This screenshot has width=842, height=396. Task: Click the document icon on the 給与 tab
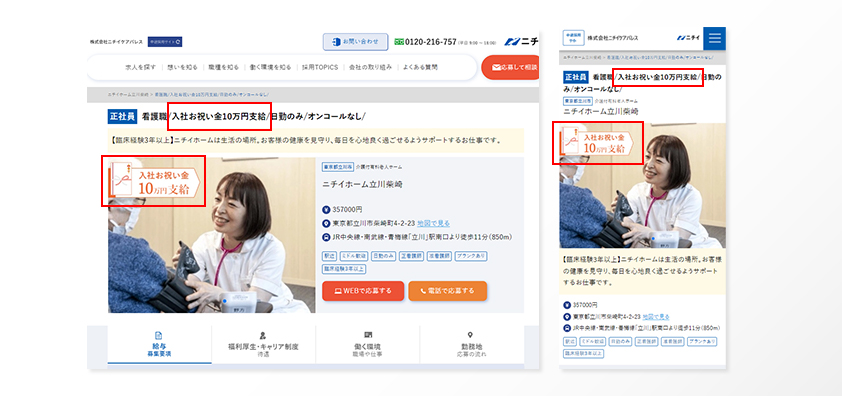(158, 335)
